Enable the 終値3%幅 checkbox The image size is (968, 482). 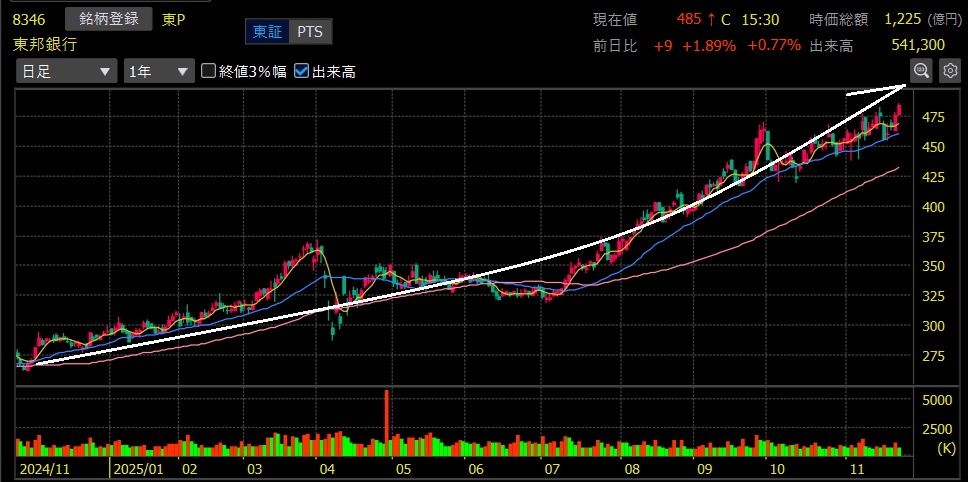(x=209, y=71)
